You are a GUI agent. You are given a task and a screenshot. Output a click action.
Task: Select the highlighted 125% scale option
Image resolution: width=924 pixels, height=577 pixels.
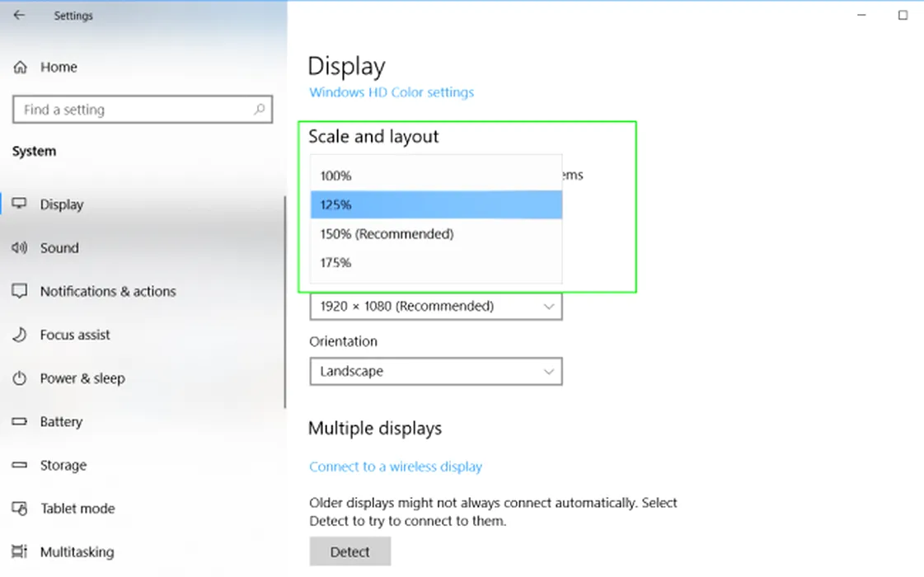(x=436, y=204)
